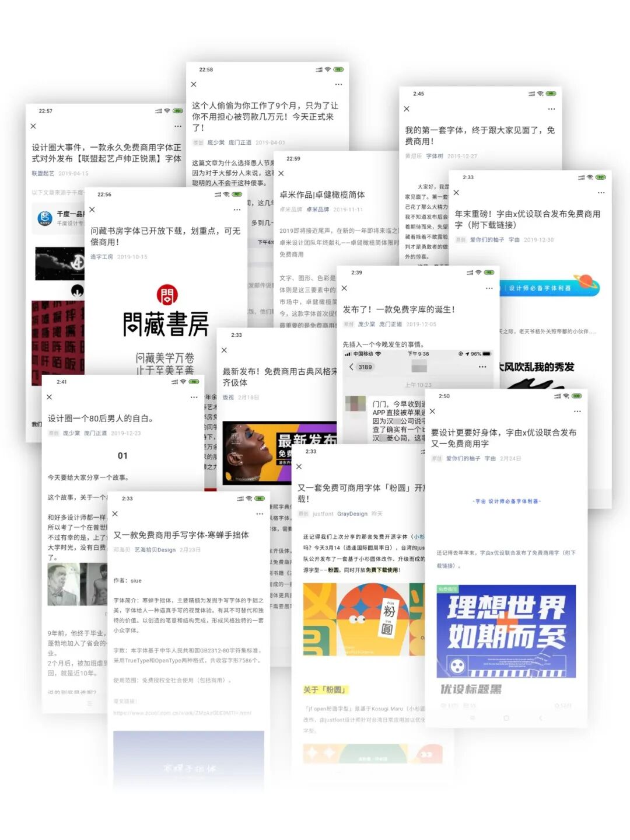Screen dimensions: 630x840
Task: Open more options on 问藏书房字体 article
Action: coord(237,210)
